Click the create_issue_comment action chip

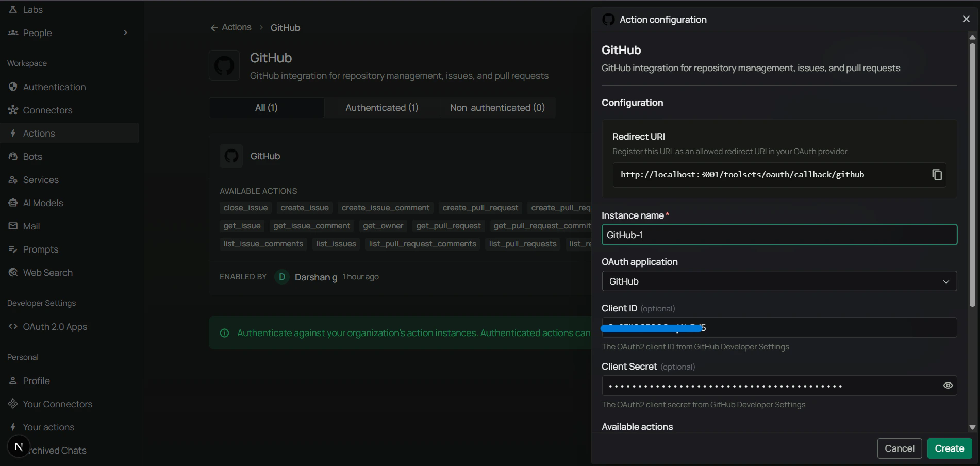click(386, 208)
